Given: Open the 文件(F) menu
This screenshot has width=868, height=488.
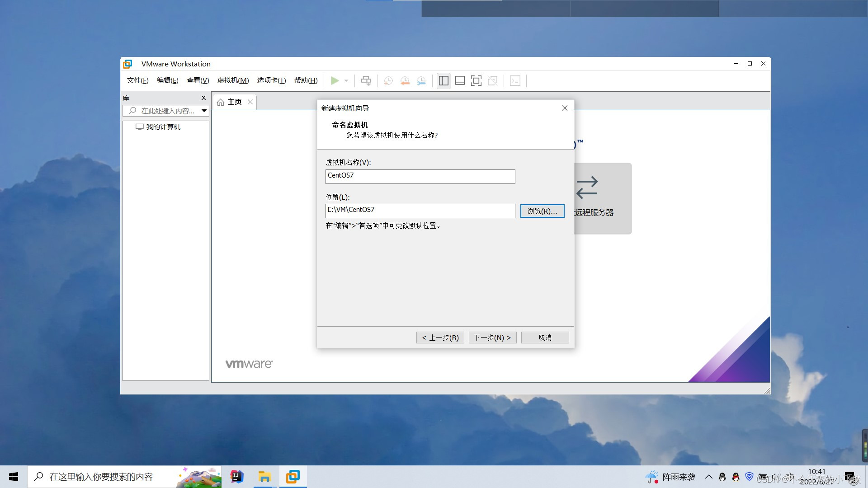Looking at the screenshot, I should coord(137,80).
